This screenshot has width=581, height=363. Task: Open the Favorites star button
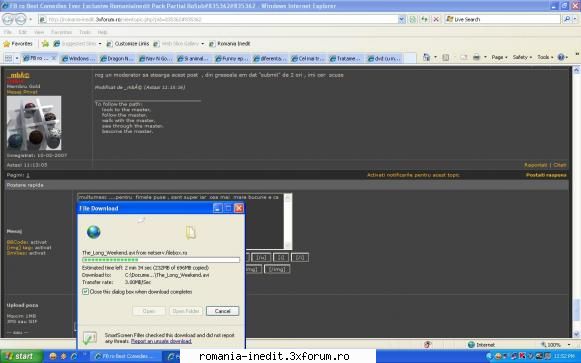click(x=18, y=44)
